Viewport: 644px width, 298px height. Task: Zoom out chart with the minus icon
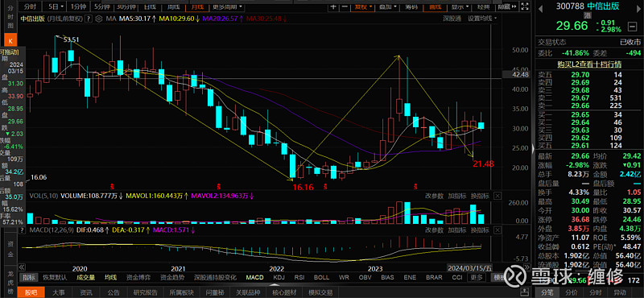[x=345, y=6]
